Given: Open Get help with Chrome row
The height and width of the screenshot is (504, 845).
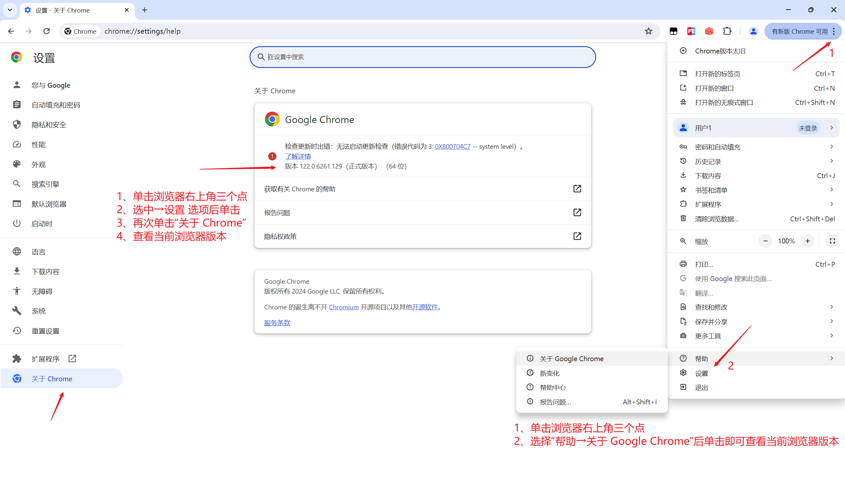Looking at the screenshot, I should click(x=422, y=189).
